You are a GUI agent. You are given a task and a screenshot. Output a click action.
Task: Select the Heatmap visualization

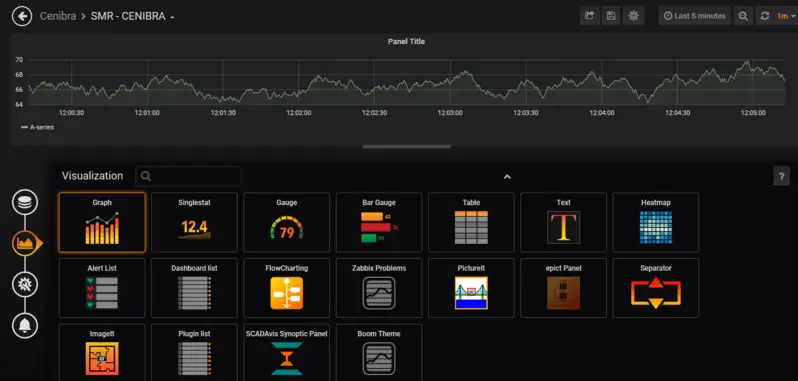[656, 222]
